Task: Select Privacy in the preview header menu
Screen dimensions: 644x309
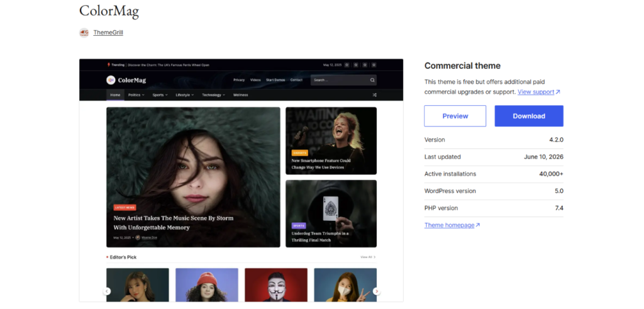Action: [x=239, y=80]
